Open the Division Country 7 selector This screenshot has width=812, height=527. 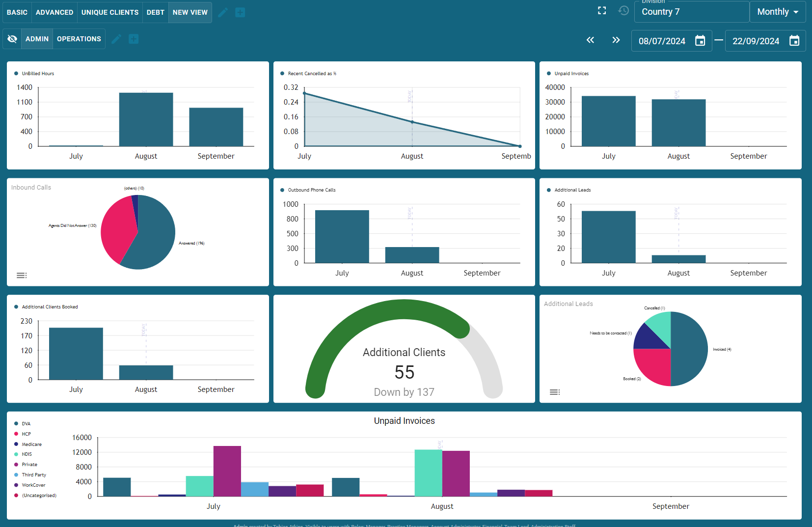(x=692, y=12)
